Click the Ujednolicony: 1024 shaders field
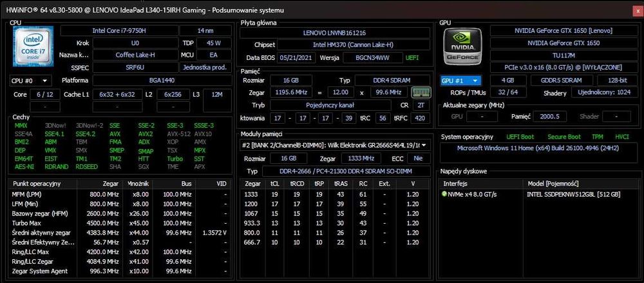644x283 pixels. pos(604,93)
